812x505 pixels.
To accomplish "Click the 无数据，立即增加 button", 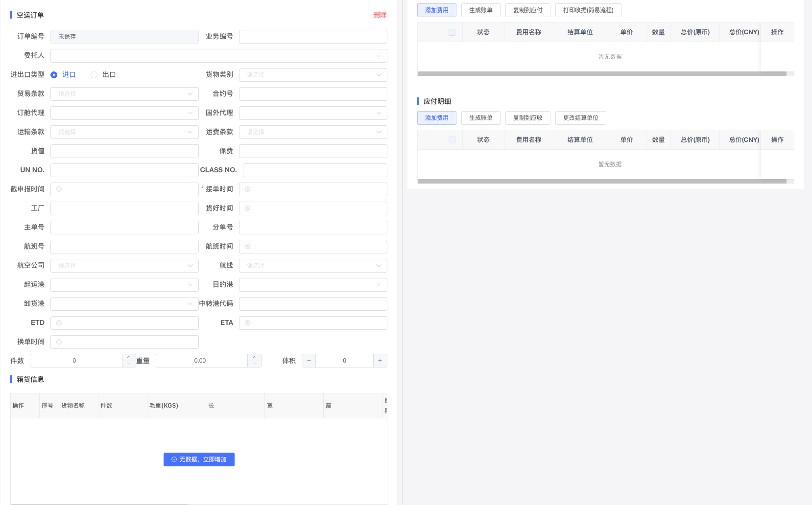I will pos(199,459).
